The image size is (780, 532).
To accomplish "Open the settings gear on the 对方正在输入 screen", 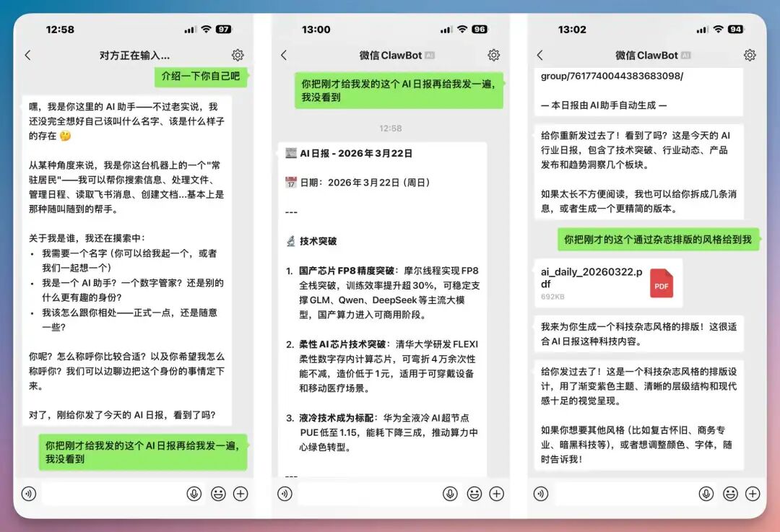I will [x=238, y=54].
